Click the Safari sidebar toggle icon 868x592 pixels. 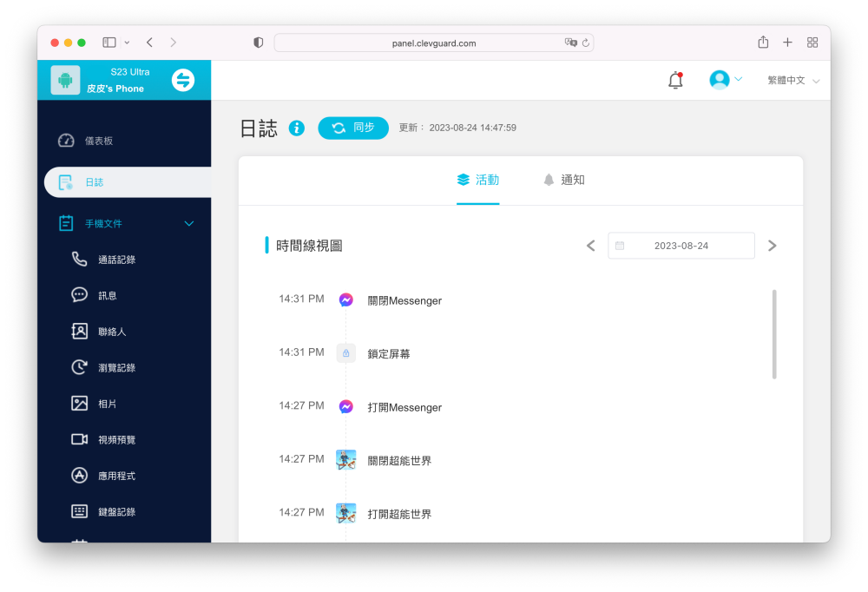pos(109,43)
